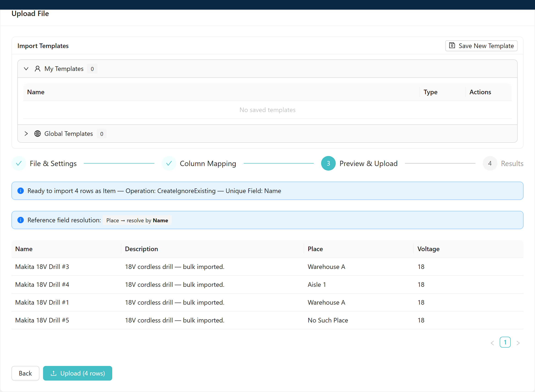The width and height of the screenshot is (535, 392).
Task: Click the Place column header
Action: click(315, 249)
